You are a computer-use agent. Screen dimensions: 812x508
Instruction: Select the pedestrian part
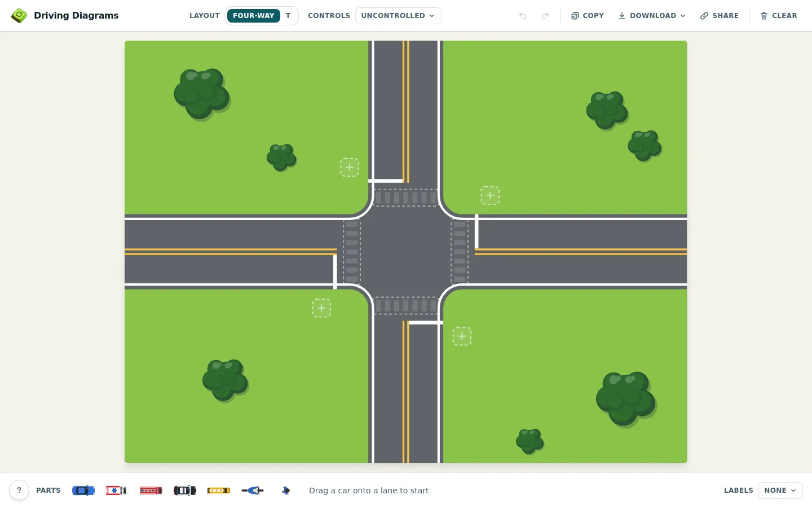click(x=286, y=491)
